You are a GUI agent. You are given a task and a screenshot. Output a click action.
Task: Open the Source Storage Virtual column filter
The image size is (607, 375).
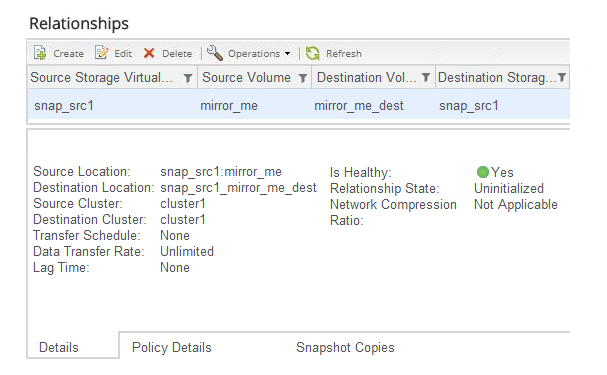pos(188,78)
